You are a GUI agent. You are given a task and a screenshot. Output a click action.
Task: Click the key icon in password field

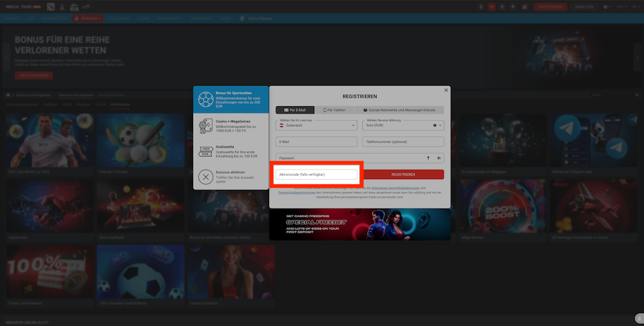click(x=428, y=158)
